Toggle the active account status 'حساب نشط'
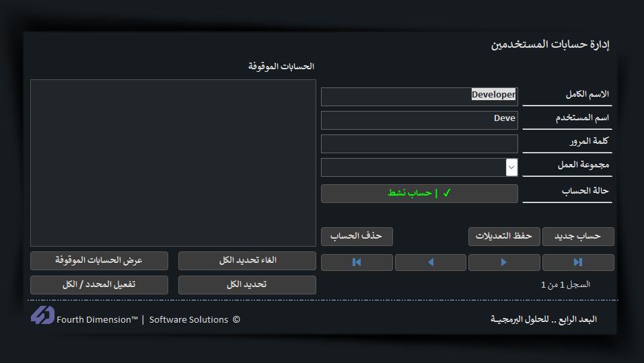The height and width of the screenshot is (363, 644). click(419, 194)
